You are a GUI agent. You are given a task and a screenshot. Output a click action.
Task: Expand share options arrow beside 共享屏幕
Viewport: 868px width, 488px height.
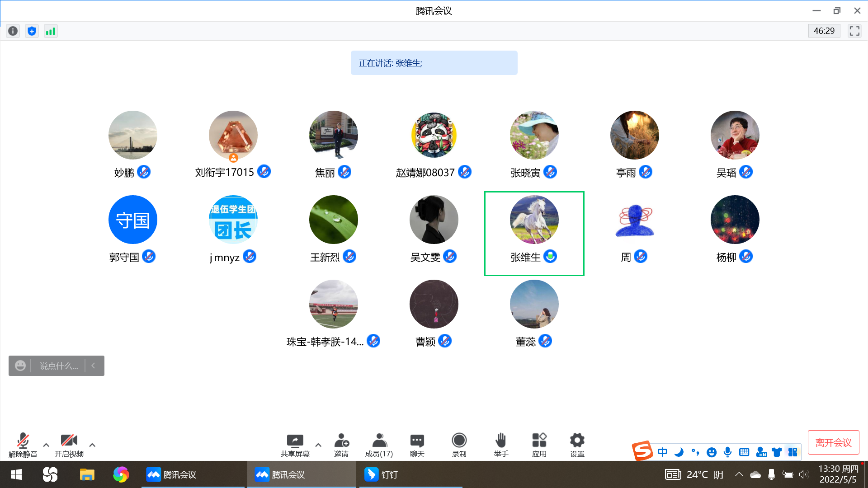[318, 445]
